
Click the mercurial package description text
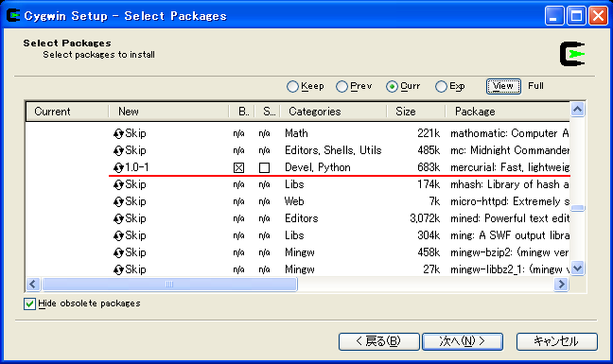(509, 167)
